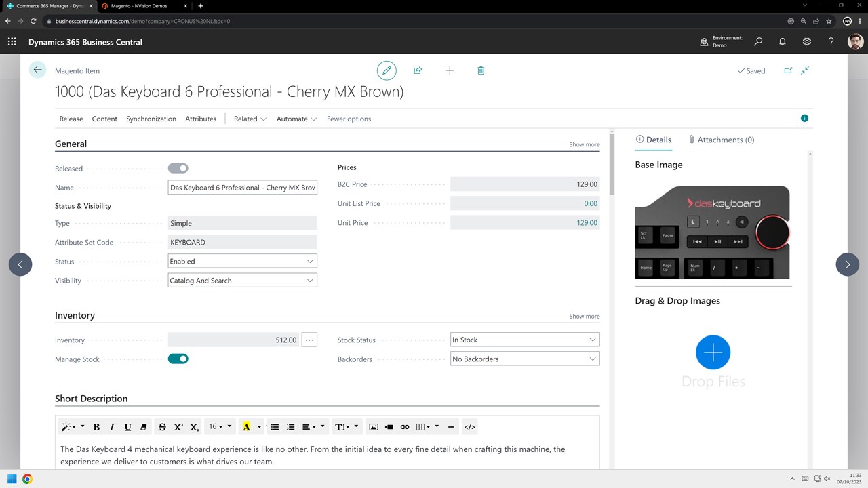Click the Synchronization action

151,119
